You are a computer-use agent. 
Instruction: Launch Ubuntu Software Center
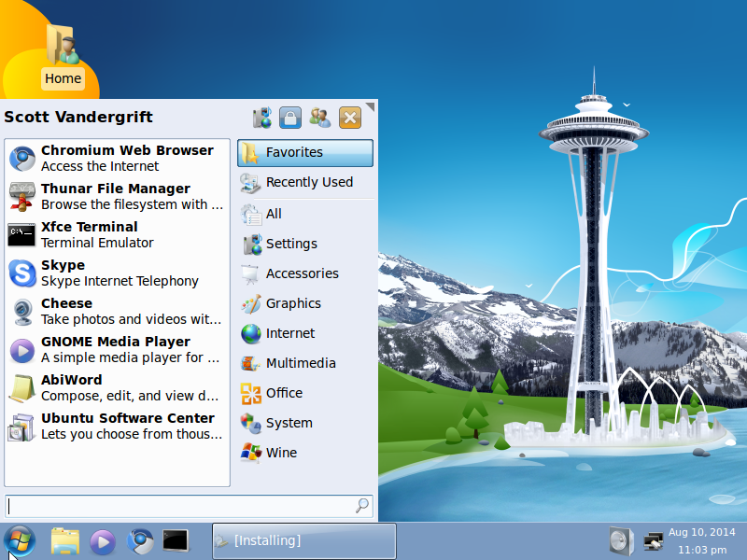pos(112,426)
